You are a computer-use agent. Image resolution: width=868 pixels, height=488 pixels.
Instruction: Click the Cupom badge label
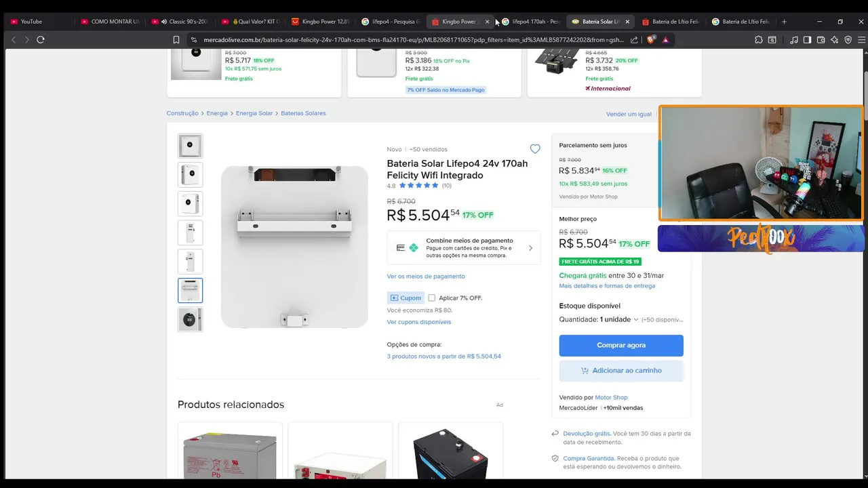pyautogui.click(x=406, y=298)
